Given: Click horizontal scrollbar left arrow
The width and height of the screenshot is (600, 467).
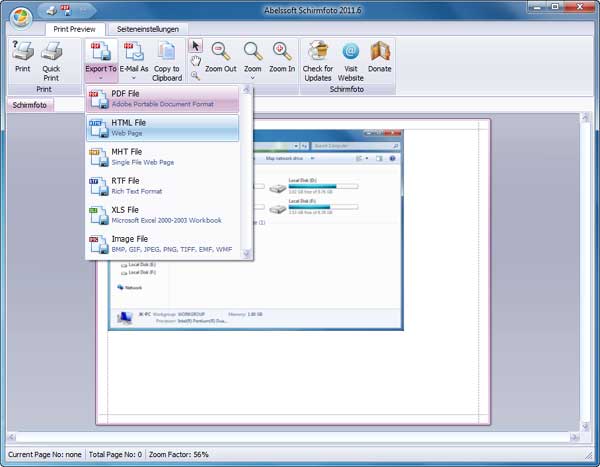Looking at the screenshot, I should point(11,437).
